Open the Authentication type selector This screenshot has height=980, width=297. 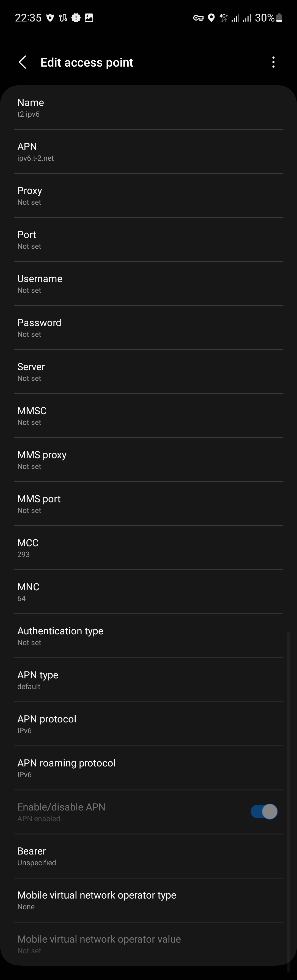point(148,636)
